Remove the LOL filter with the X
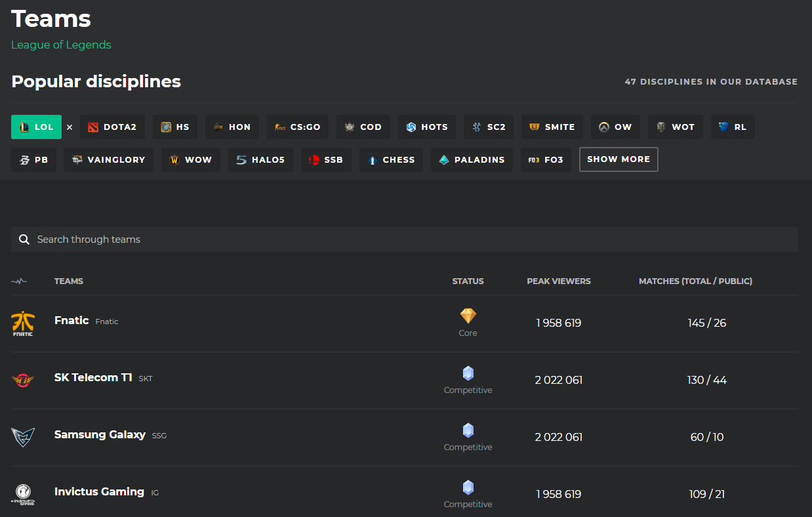Image resolution: width=812 pixels, height=517 pixels. click(70, 127)
